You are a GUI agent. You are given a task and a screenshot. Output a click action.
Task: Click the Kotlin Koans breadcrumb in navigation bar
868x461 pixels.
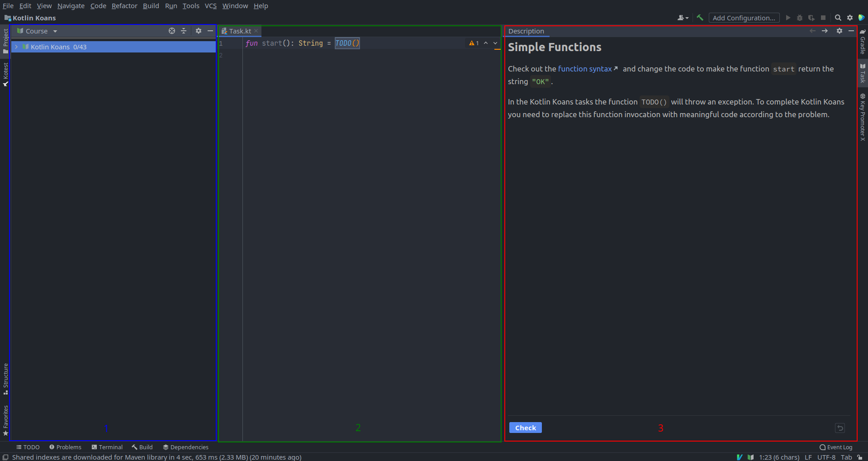pyautogui.click(x=30, y=18)
